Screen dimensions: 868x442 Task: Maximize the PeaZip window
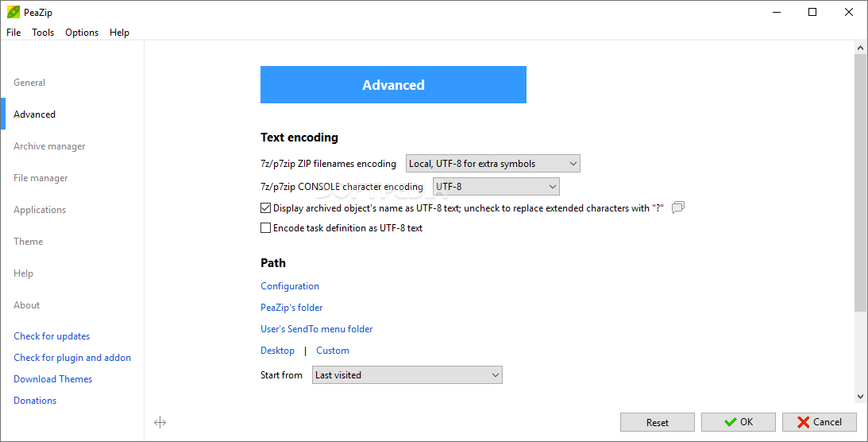[812, 12]
